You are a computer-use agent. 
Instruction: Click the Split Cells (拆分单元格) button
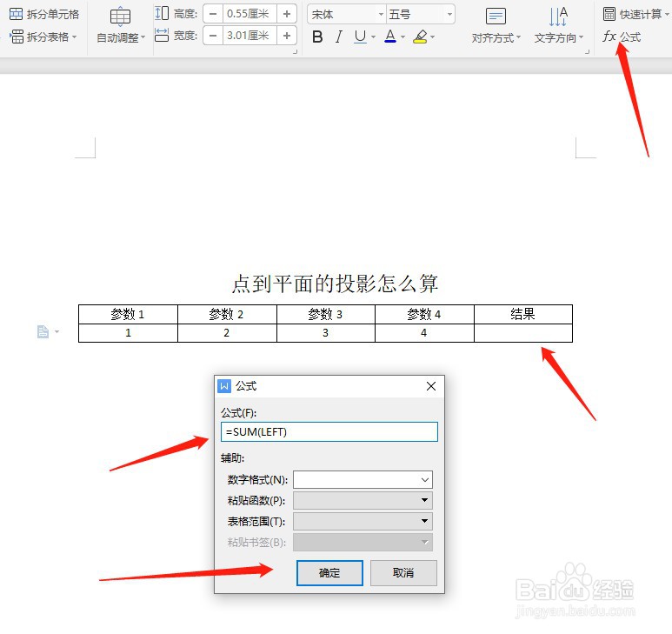point(44,14)
